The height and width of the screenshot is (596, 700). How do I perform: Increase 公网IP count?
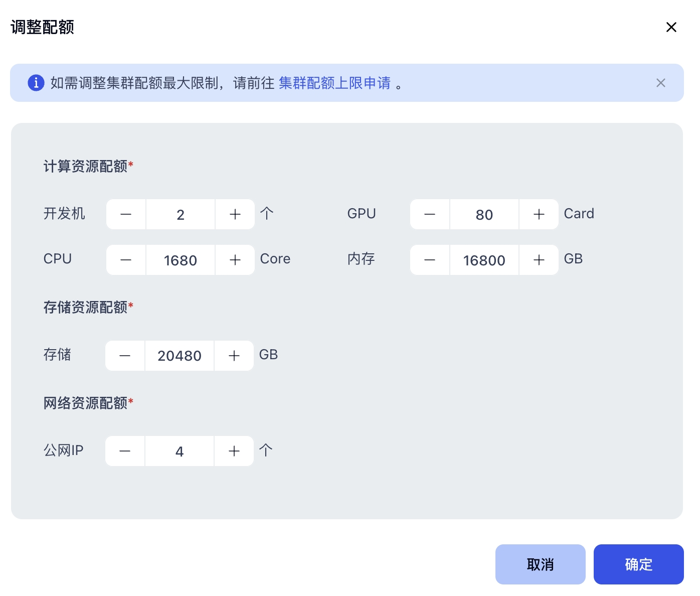pyautogui.click(x=234, y=451)
